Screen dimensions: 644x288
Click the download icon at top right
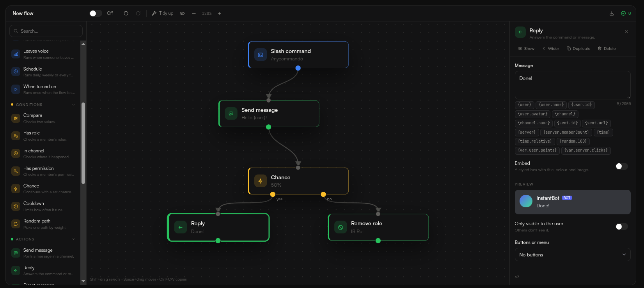pos(612,13)
